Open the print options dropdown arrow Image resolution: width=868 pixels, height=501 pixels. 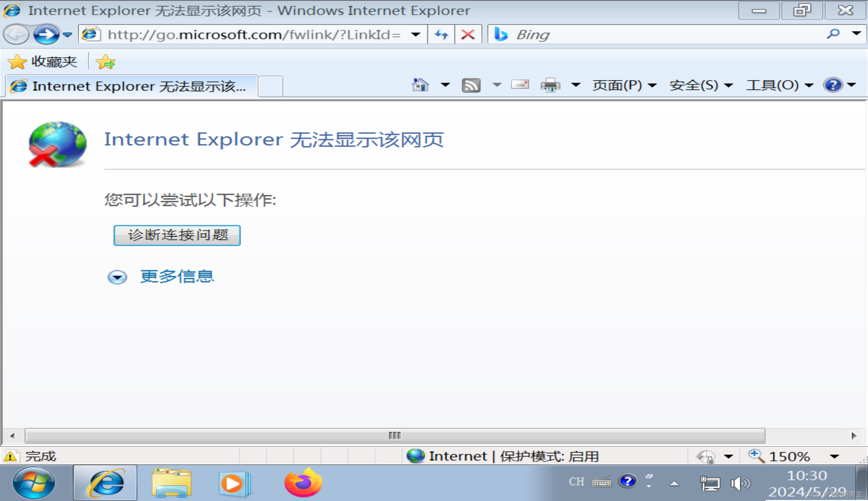[x=576, y=85]
